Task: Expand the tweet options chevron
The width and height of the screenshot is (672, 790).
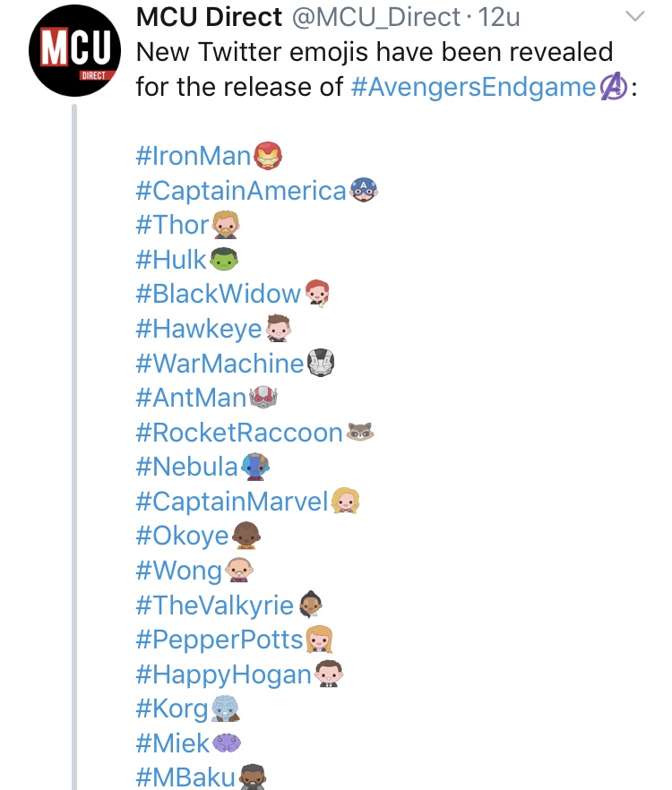Action: pyautogui.click(x=634, y=16)
